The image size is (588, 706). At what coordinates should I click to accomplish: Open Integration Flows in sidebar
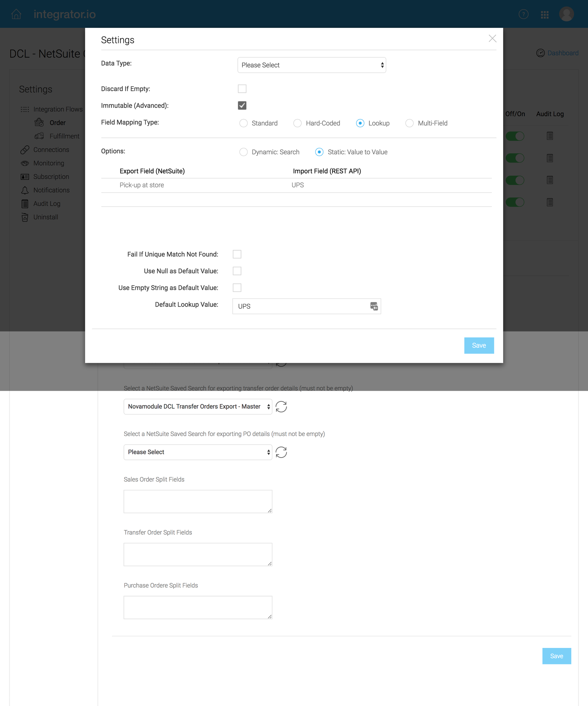(58, 109)
